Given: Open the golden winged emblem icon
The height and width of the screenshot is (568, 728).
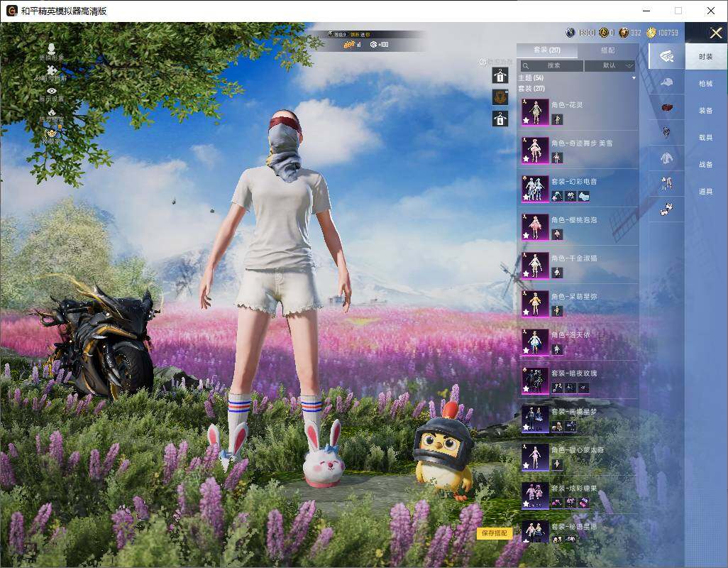Looking at the screenshot, I should (51, 133).
